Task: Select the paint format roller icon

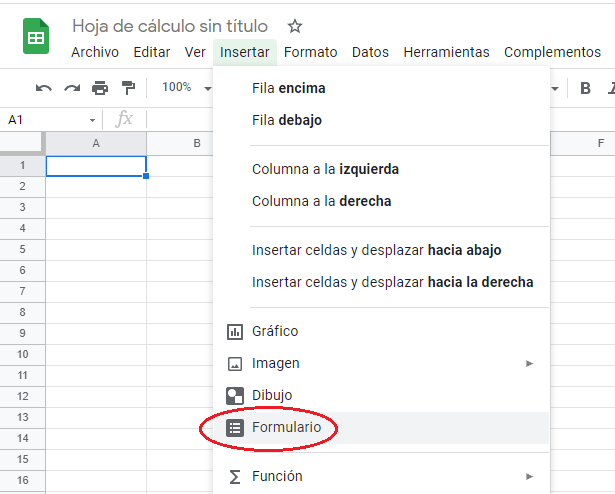Action: (128, 88)
